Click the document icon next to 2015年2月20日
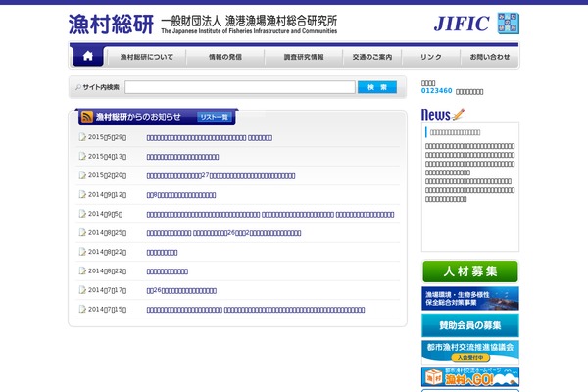 (x=82, y=175)
